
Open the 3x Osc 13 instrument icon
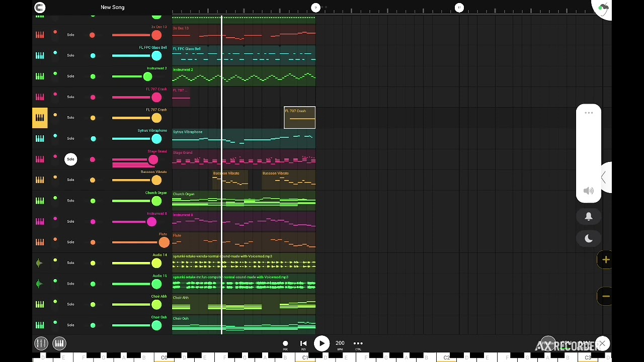pos(40,35)
